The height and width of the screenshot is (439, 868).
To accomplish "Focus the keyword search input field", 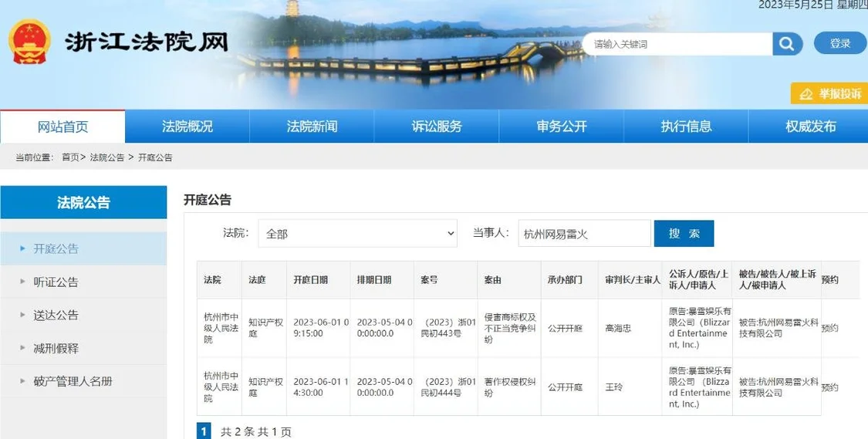I will (x=677, y=44).
